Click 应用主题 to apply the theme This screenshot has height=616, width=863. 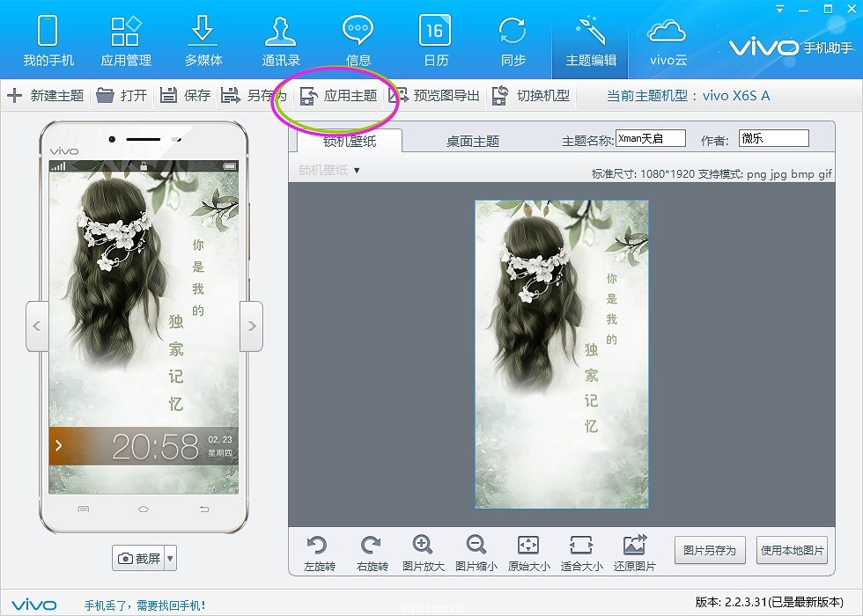[338, 96]
